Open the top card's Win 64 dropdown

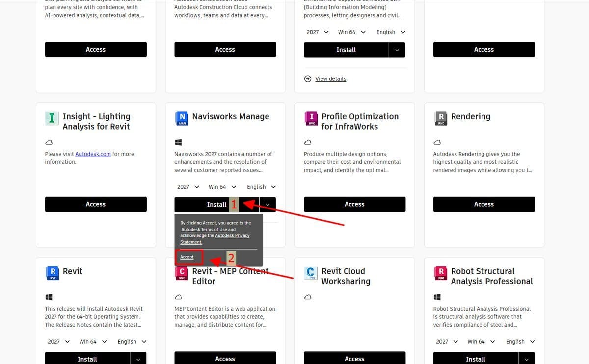[x=352, y=32]
